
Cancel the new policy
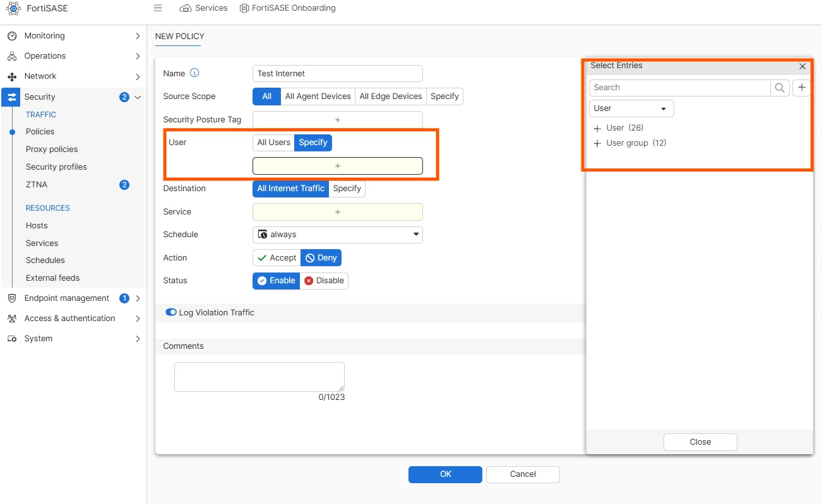pyautogui.click(x=523, y=474)
